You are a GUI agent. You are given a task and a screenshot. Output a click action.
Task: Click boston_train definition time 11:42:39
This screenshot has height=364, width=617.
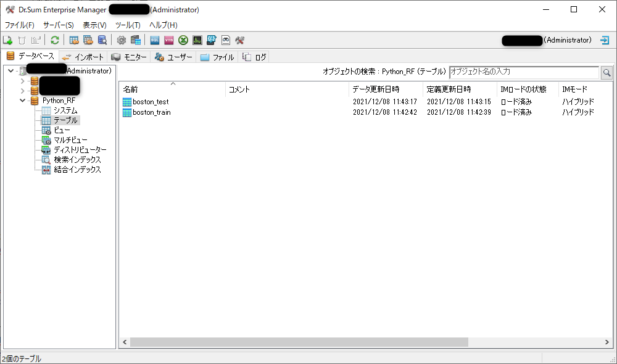tap(459, 112)
